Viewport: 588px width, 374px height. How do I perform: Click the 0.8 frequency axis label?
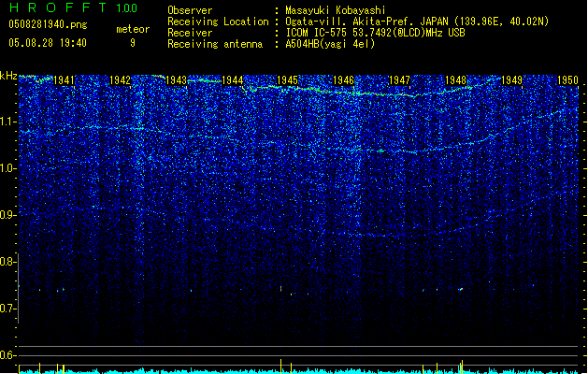(x=8, y=262)
